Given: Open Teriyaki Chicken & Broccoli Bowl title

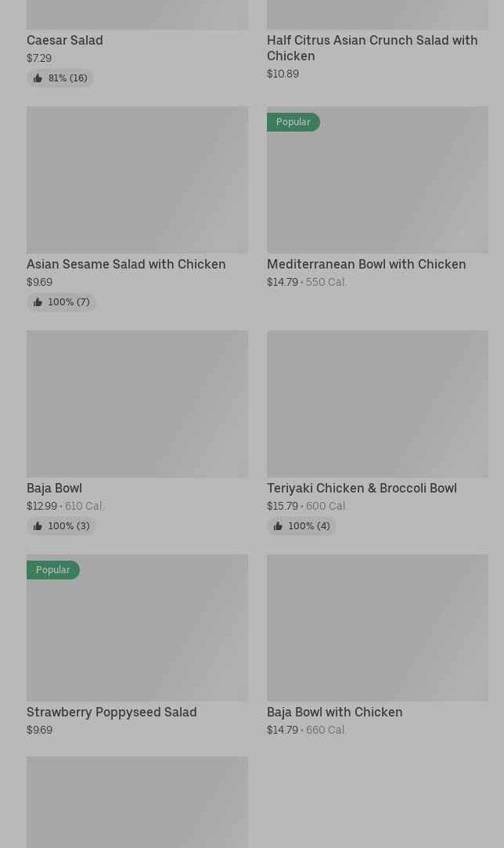Looking at the screenshot, I should (361, 488).
